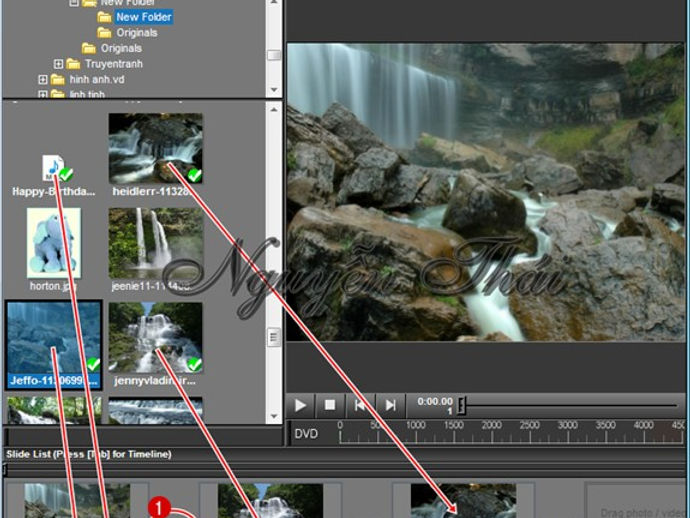
Task: Expand the hinh anh.vd folder node
Action: tap(43, 80)
